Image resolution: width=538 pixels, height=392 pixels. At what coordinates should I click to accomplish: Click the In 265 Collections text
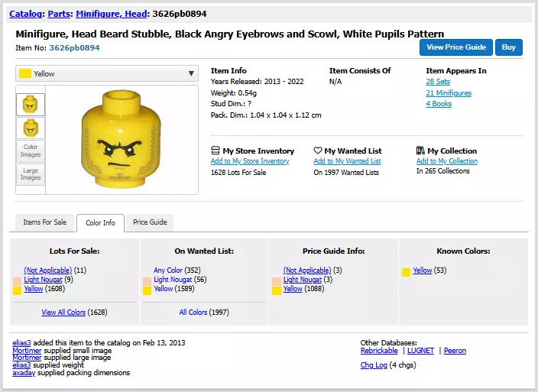point(443,171)
